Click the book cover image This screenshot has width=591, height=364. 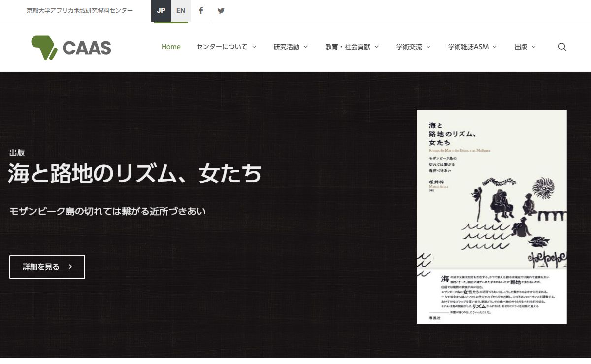(x=492, y=216)
